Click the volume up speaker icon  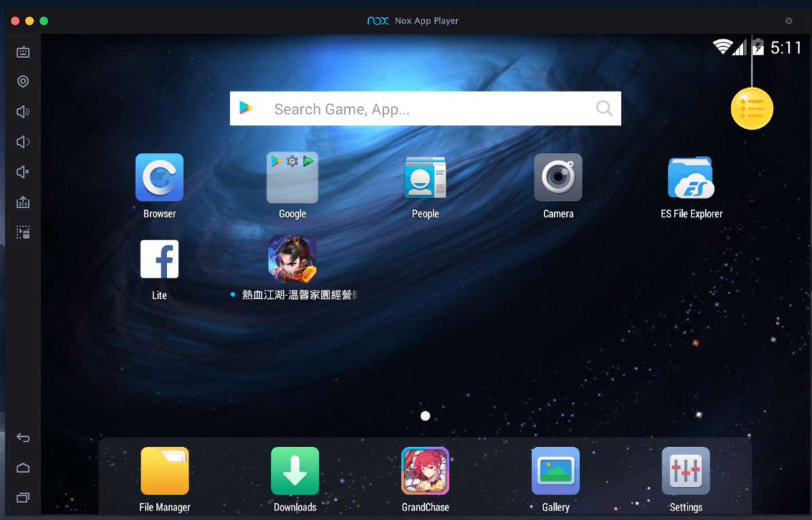point(23,112)
